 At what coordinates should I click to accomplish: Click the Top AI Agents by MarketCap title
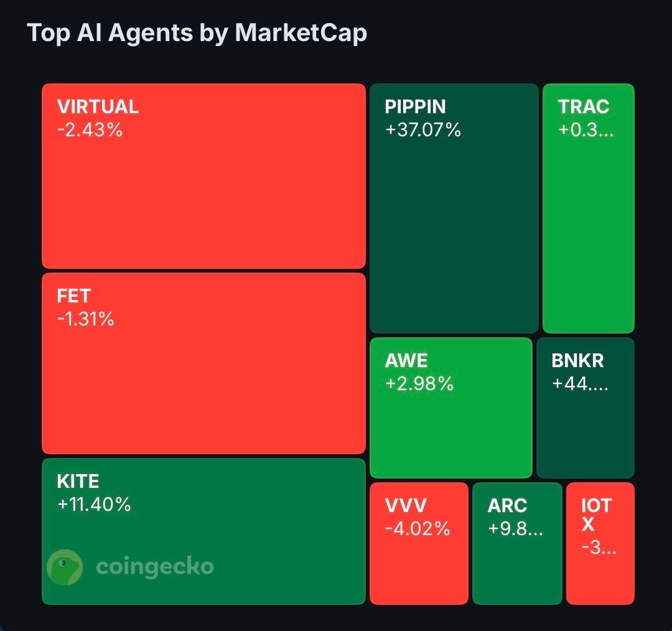(197, 33)
